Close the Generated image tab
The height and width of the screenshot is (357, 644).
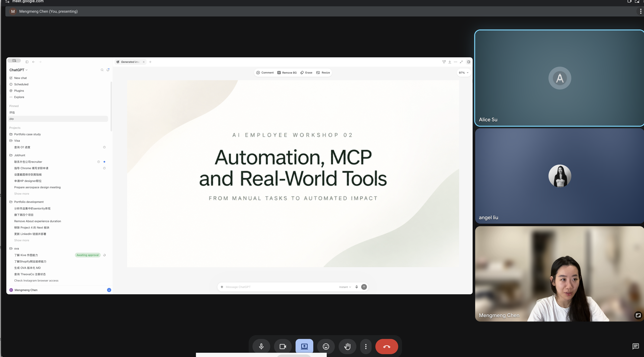pos(144,62)
